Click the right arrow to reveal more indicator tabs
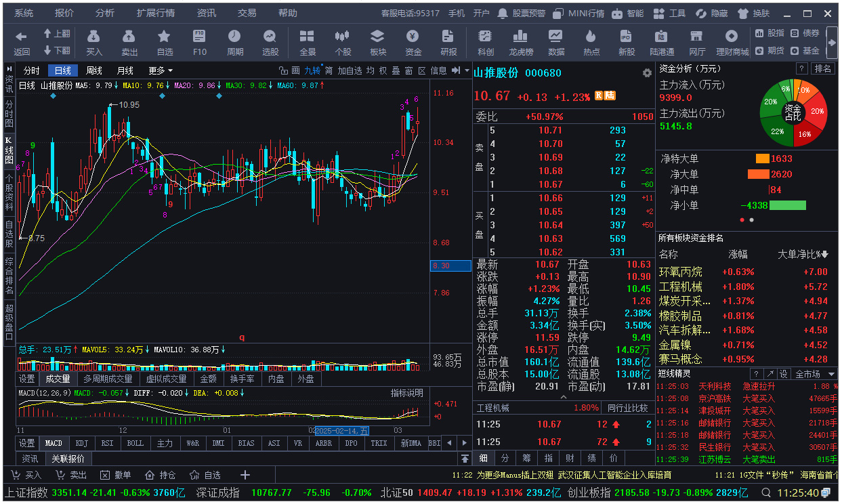This screenshot has height=504, width=842. tap(465, 442)
